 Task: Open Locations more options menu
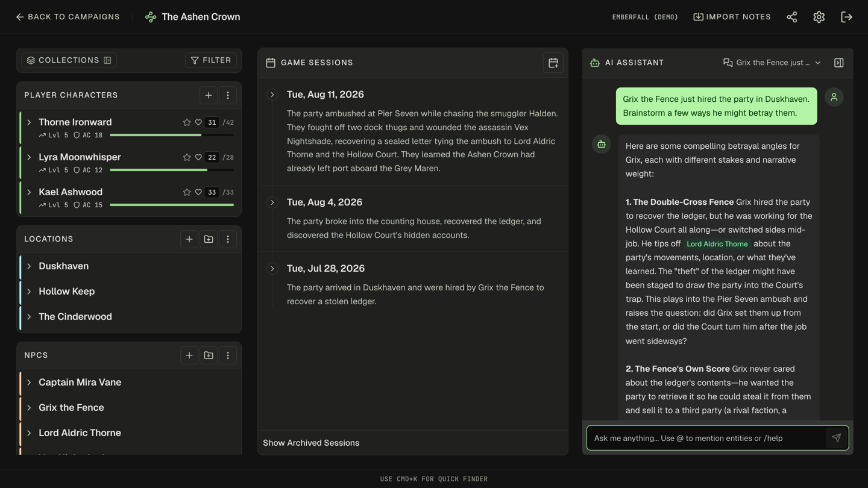pyautogui.click(x=228, y=239)
